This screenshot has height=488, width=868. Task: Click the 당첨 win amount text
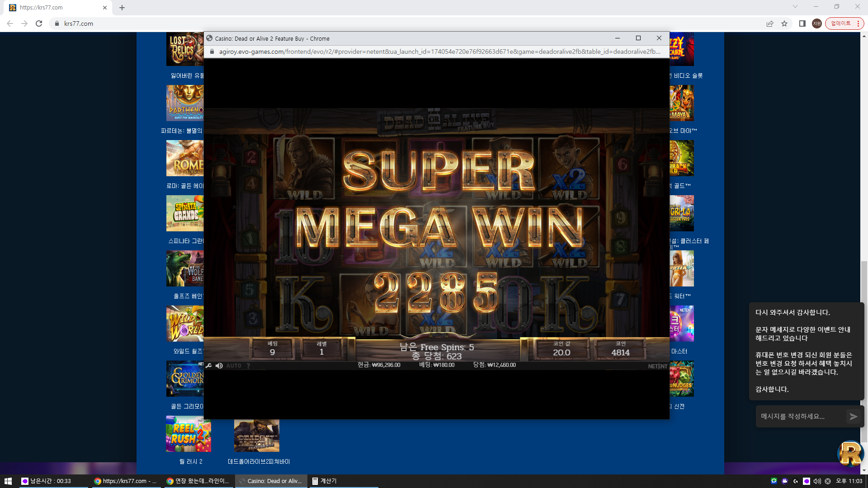(495, 365)
